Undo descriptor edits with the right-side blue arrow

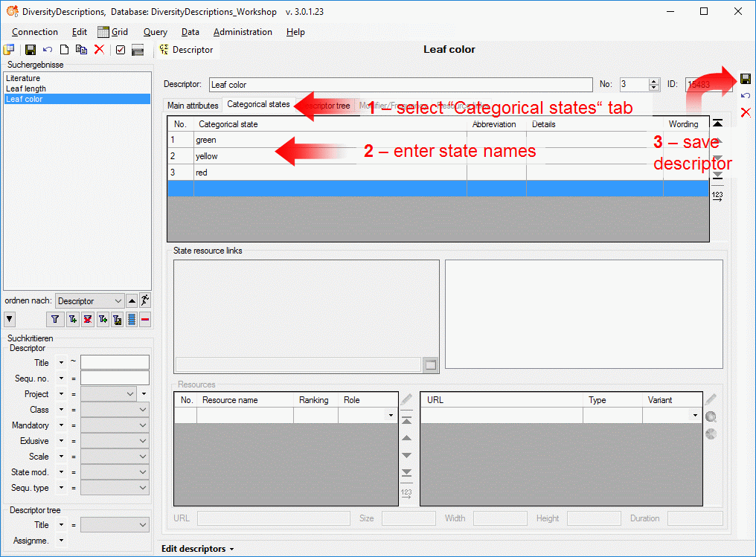coord(746,95)
